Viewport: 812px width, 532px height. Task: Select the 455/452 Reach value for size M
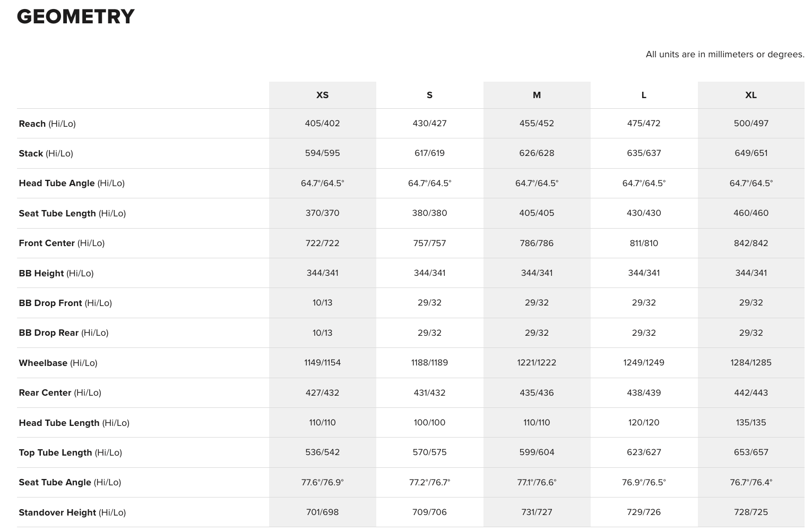point(537,123)
